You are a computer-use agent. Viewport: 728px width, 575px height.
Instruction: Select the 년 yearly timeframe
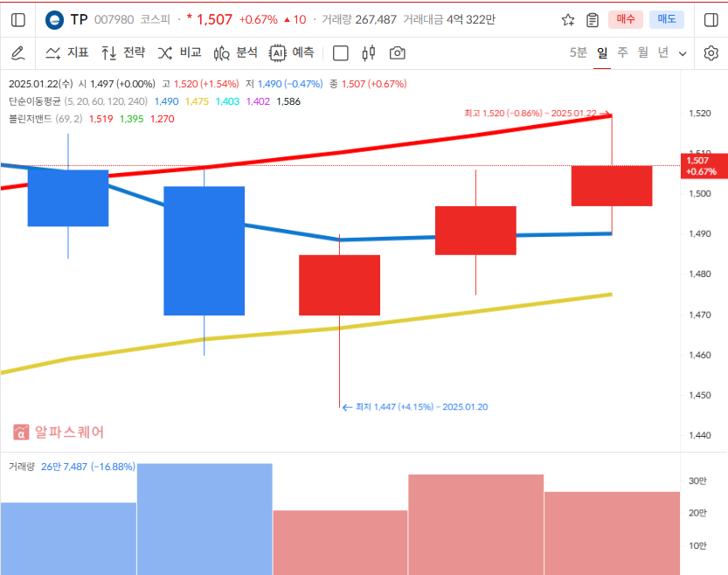[663, 53]
